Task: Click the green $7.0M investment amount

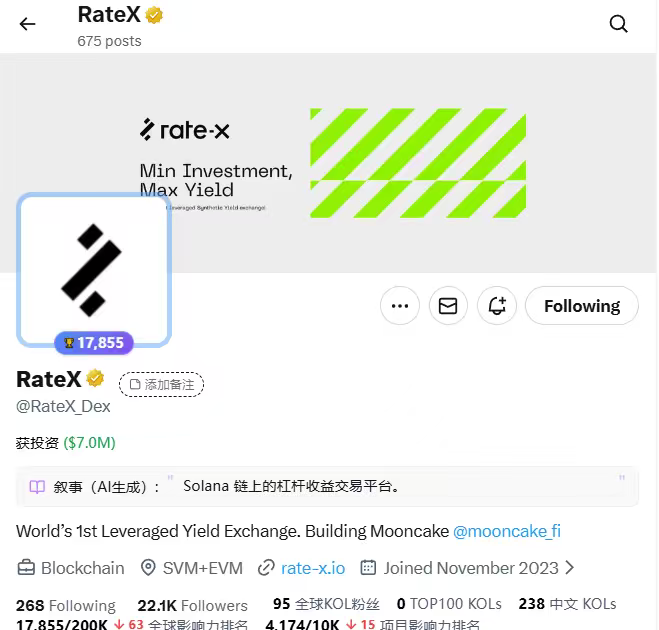Action: tap(90, 443)
